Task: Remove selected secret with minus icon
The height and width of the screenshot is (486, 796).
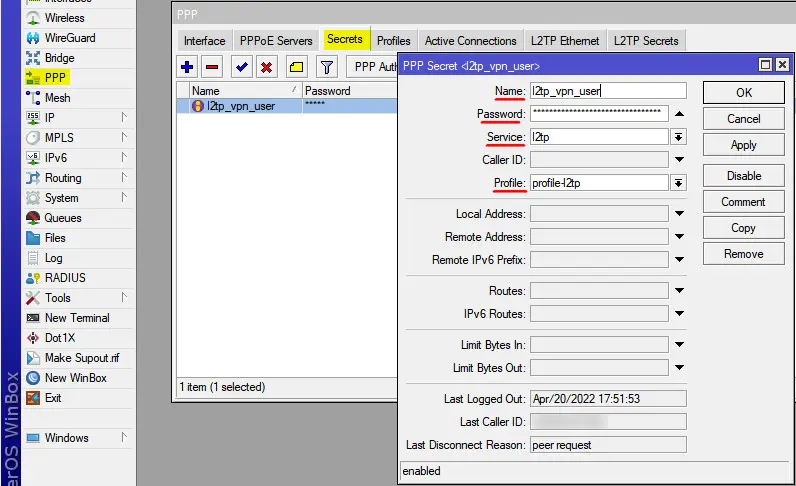Action: 212,67
